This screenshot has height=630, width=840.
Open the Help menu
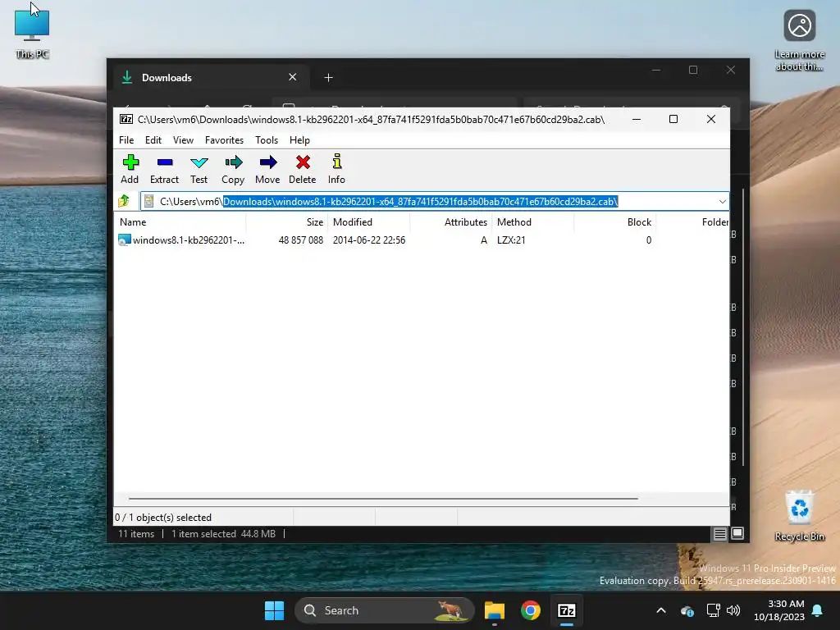[x=299, y=139]
